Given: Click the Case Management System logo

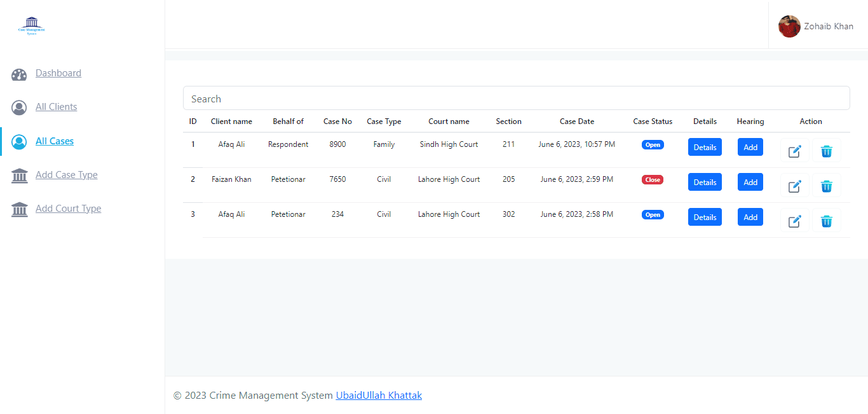Looking at the screenshot, I should [31, 26].
